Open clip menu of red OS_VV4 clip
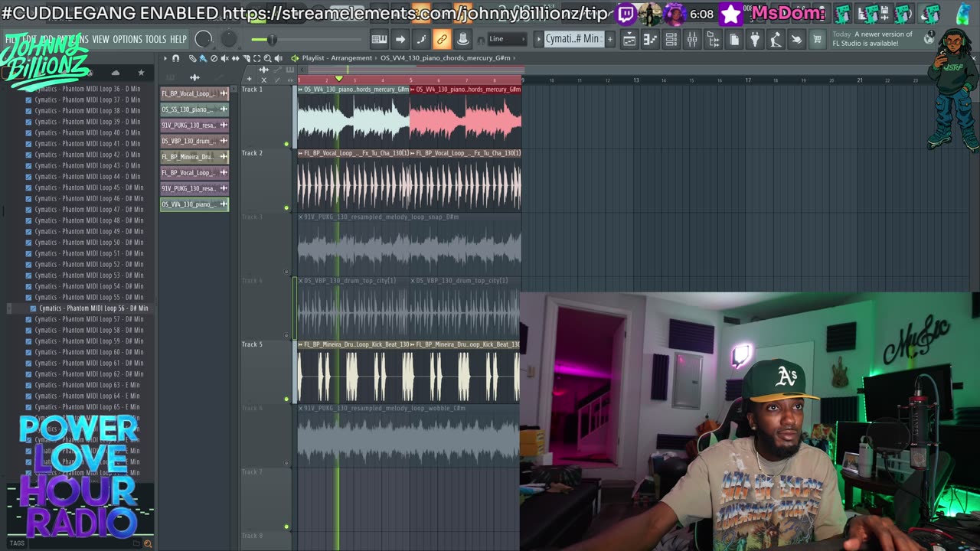 (x=413, y=90)
